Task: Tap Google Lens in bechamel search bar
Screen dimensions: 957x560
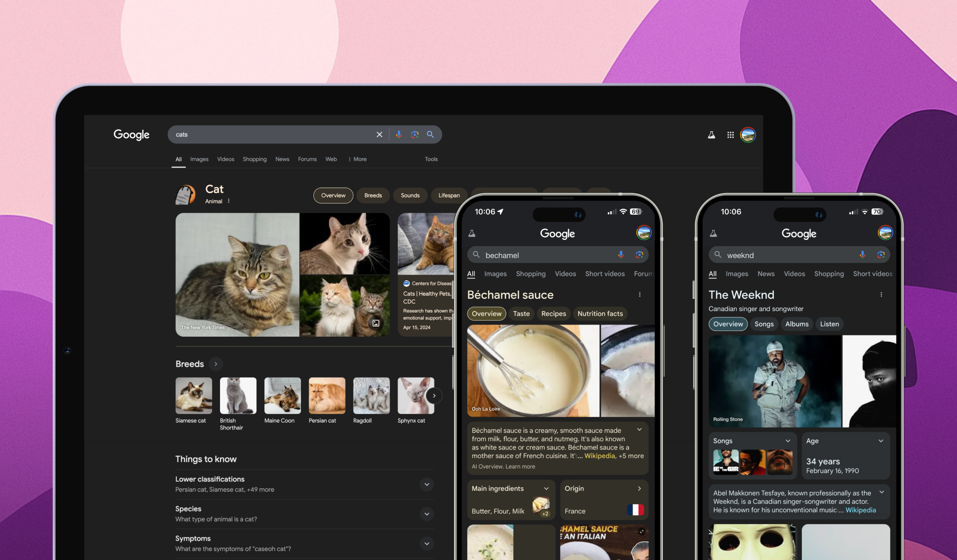Action: coord(639,255)
